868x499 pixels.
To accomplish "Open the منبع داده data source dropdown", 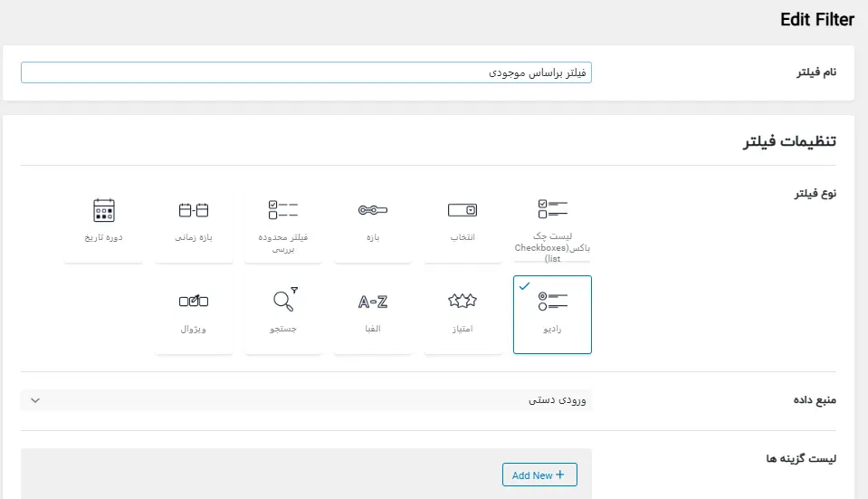I will click(306, 400).
